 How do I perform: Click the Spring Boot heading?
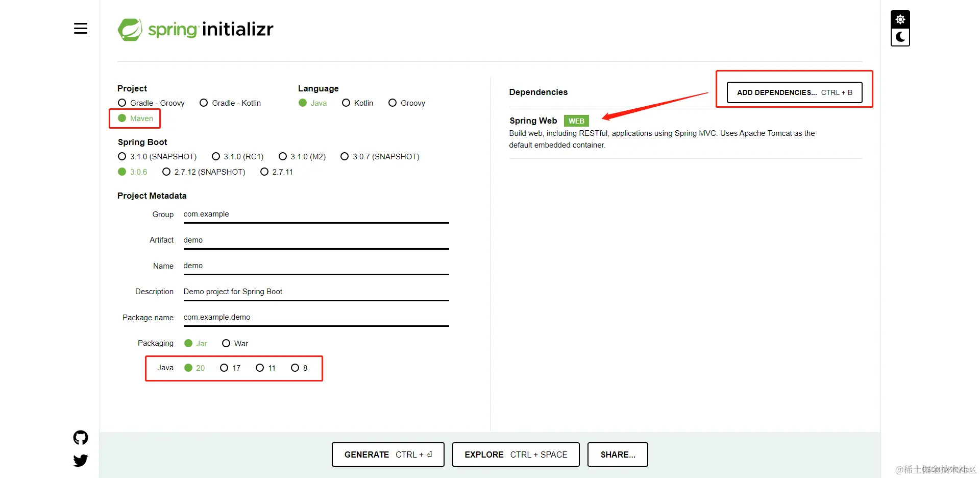(x=142, y=142)
